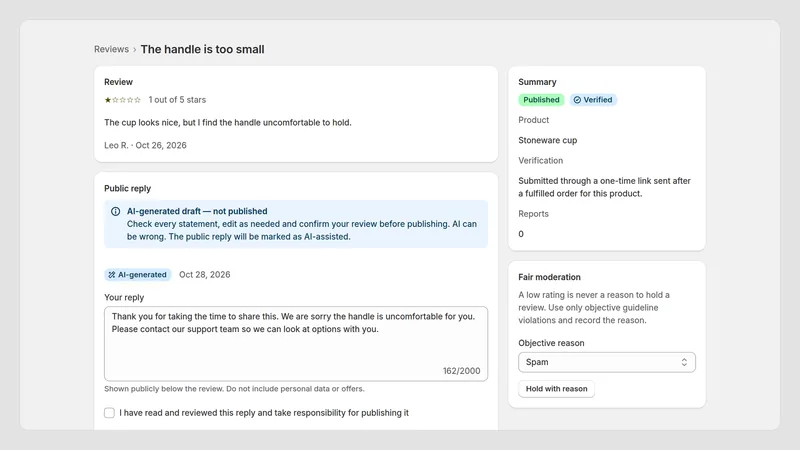Click the review text about uncomfortable handle
The image size is (800, 450).
coord(228,122)
